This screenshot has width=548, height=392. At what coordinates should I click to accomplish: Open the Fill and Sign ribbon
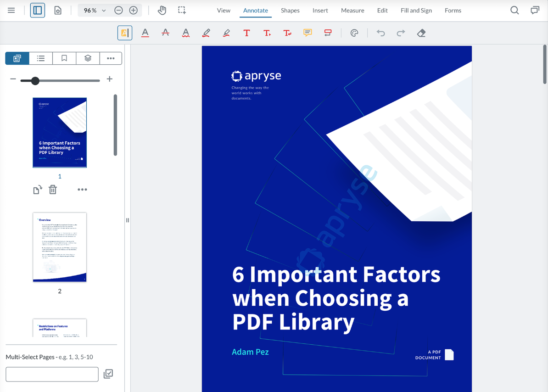coord(416,11)
